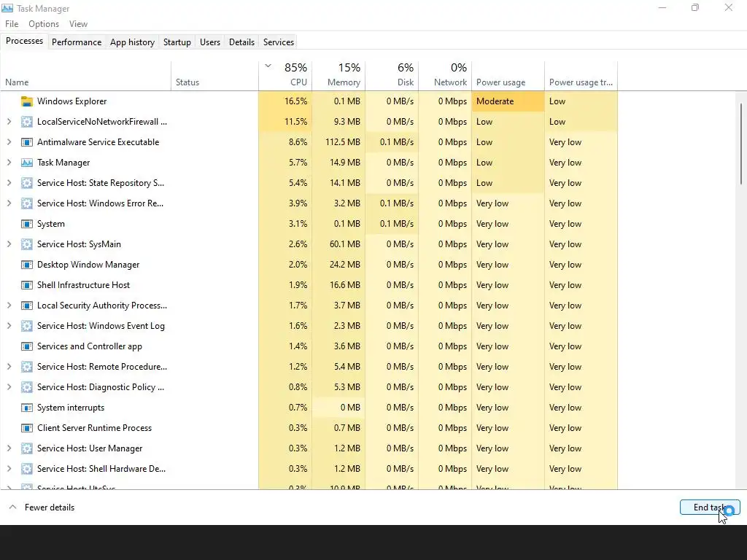
Task: Select the 60.1 MB memory value
Action: (345, 244)
